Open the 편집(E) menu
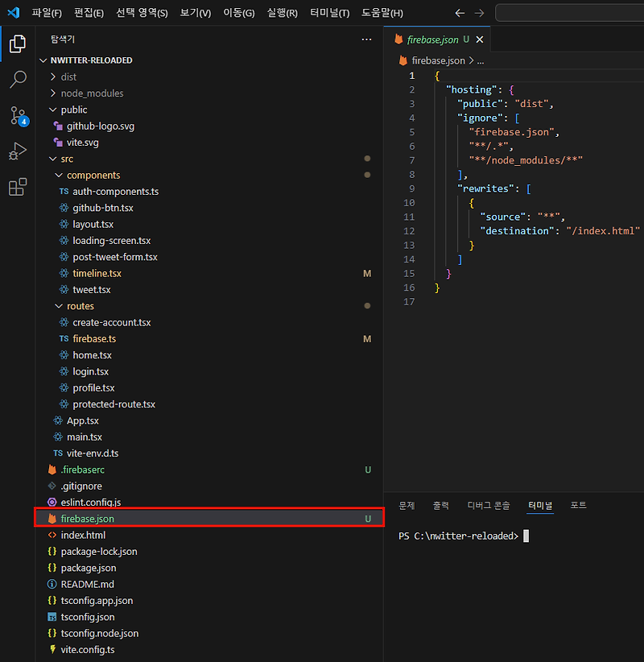Viewport: 644px width, 662px height. click(89, 13)
